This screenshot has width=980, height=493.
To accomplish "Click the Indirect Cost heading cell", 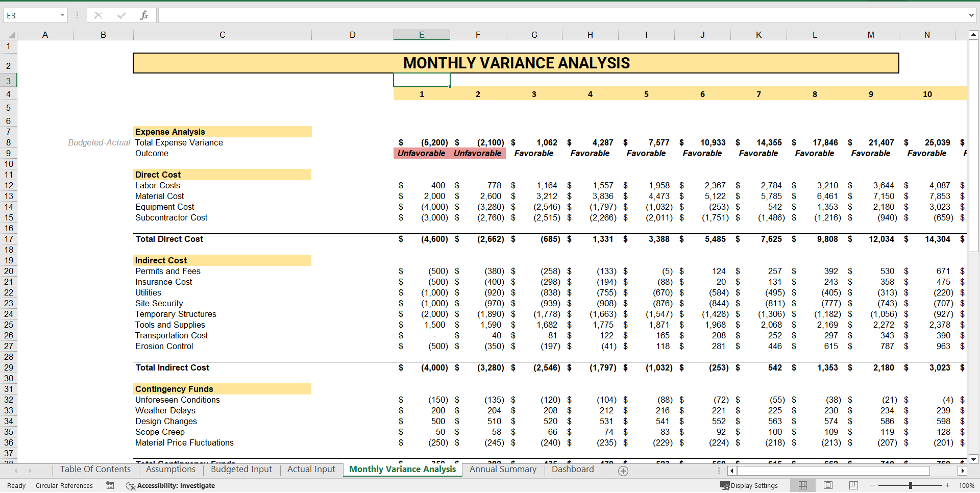I will [223, 260].
